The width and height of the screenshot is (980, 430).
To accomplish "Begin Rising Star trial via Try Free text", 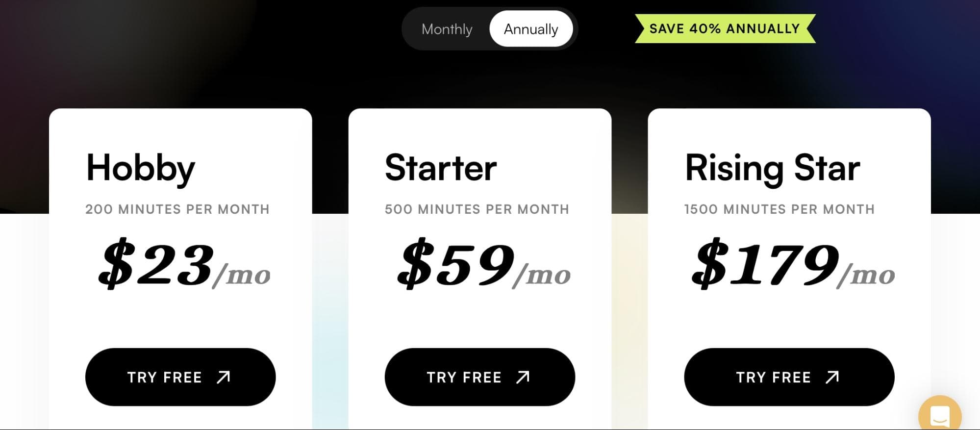I will click(x=774, y=377).
